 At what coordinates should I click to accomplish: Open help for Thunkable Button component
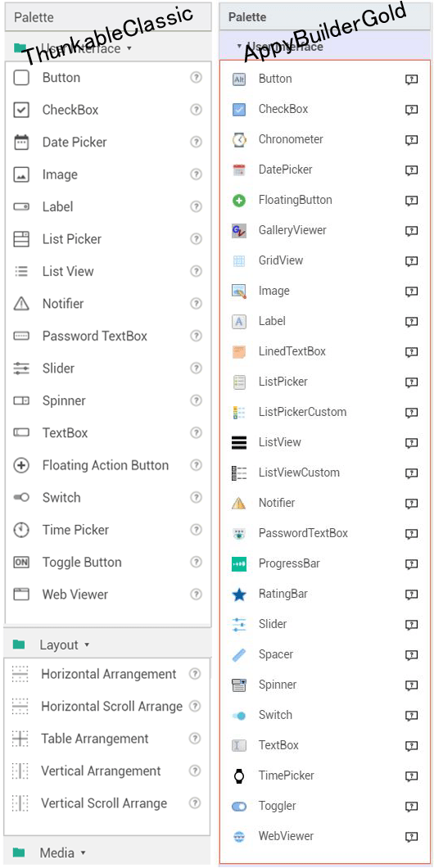pos(196,78)
